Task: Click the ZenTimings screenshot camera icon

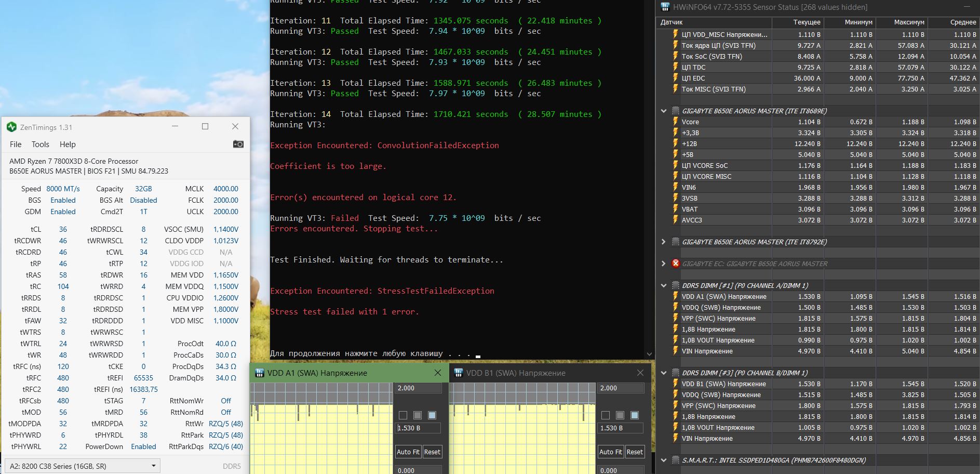Action: pyautogui.click(x=238, y=144)
